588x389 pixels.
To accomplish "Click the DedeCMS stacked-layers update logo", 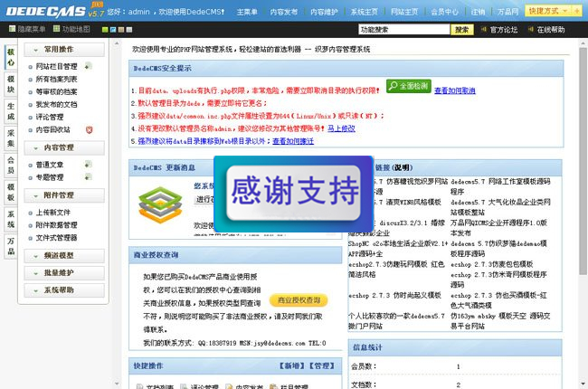I will click(160, 204).
